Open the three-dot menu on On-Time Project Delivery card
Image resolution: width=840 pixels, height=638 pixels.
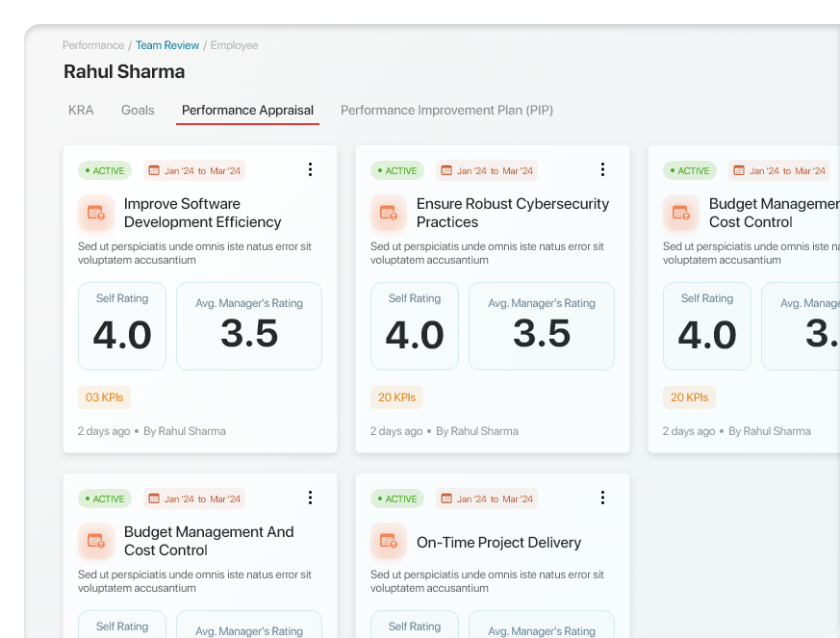point(602,498)
